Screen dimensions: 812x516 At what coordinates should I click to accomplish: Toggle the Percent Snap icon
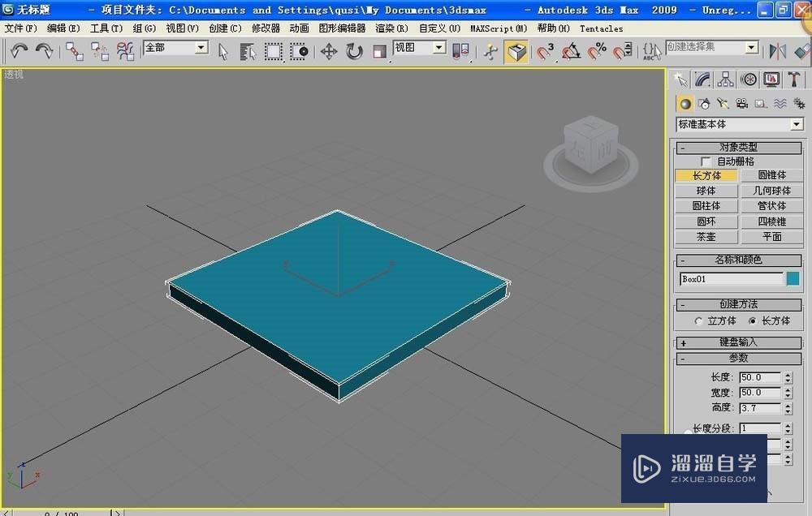point(597,51)
